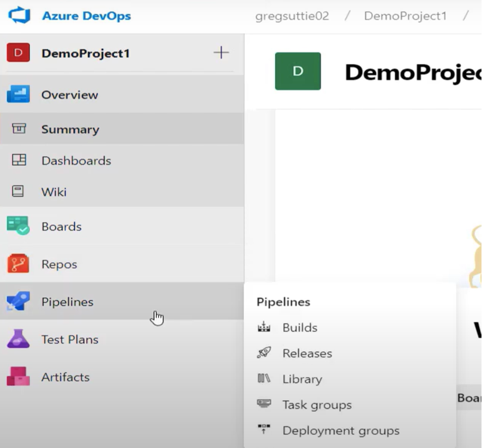
Task: Click the plus icon beside DemoProject1
Action: [x=221, y=52]
